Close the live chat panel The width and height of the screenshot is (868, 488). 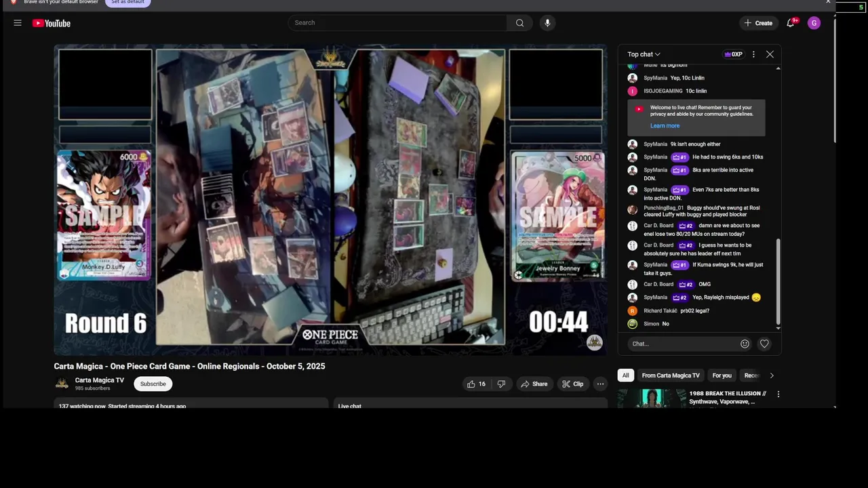point(770,54)
